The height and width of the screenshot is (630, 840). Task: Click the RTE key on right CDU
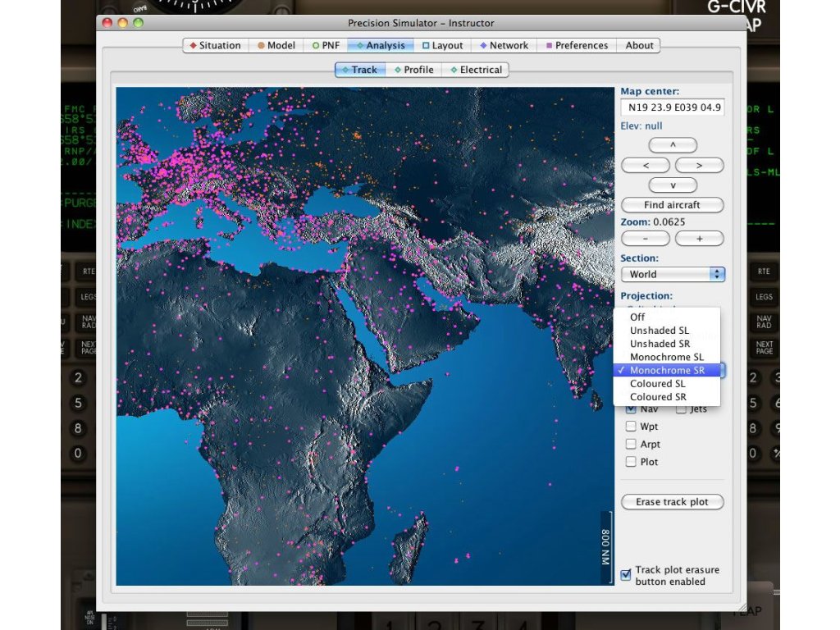coord(764,272)
